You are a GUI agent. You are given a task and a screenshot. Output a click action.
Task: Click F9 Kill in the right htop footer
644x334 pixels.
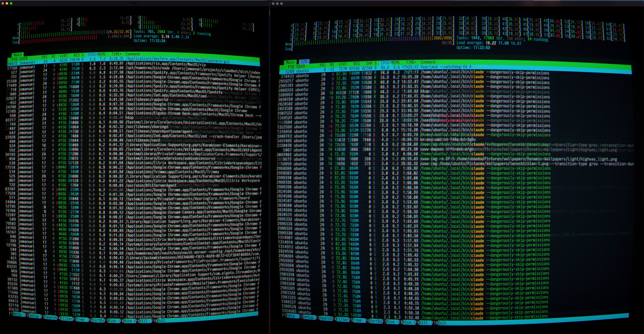423,323
